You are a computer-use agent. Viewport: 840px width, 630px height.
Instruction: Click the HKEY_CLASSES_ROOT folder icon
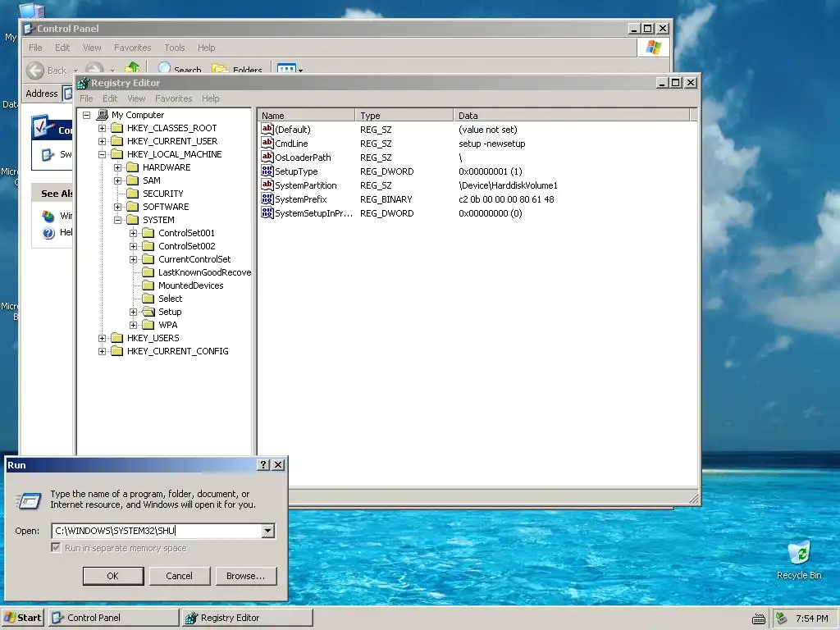tap(116, 128)
